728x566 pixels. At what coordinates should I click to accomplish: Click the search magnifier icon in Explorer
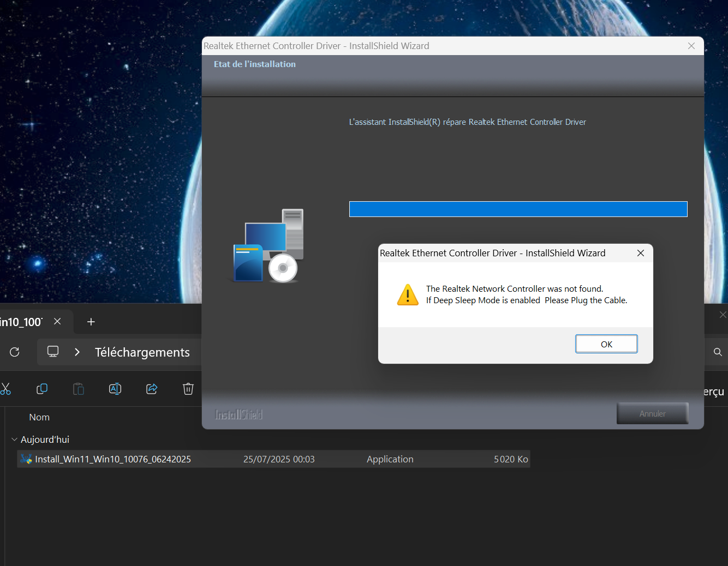point(718,352)
